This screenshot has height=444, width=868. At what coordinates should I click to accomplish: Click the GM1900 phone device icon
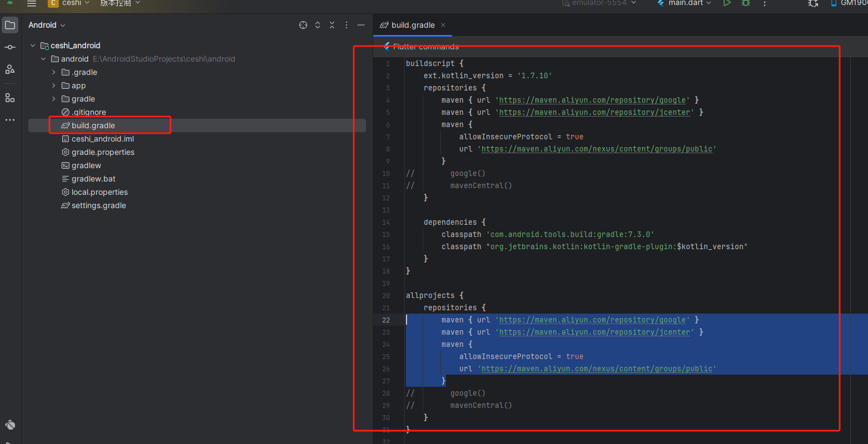pyautogui.click(x=834, y=3)
